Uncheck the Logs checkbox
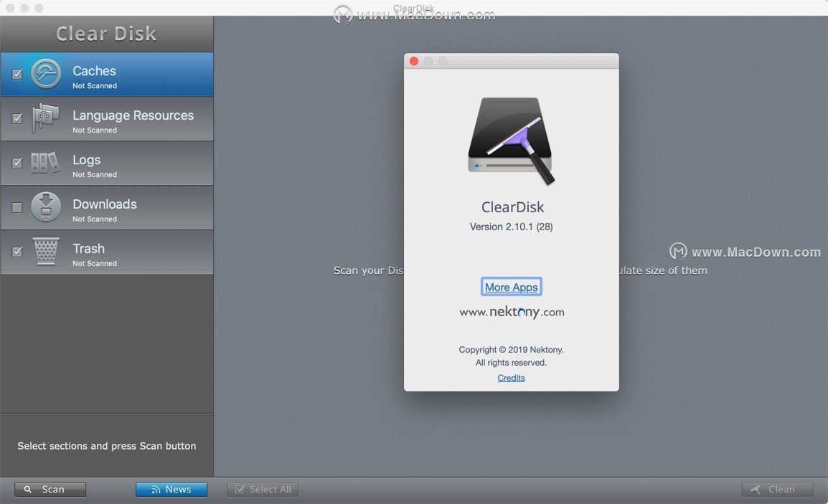 pos(17,163)
